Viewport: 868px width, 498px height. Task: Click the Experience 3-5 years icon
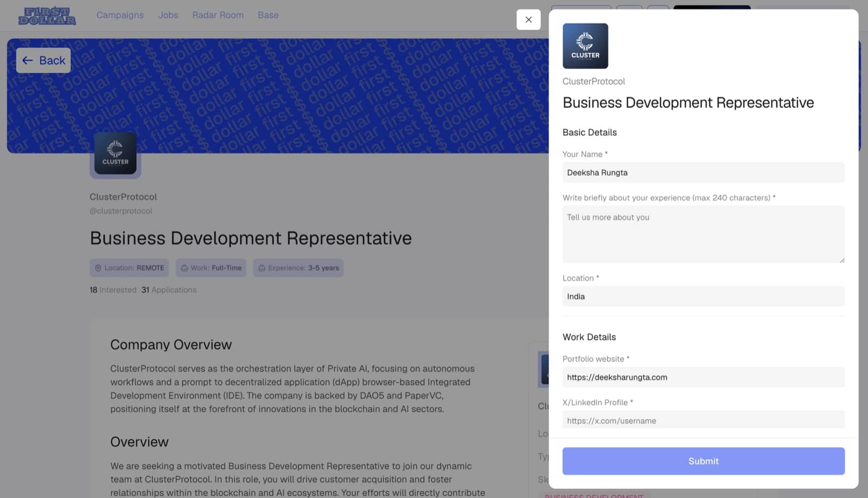tap(262, 268)
